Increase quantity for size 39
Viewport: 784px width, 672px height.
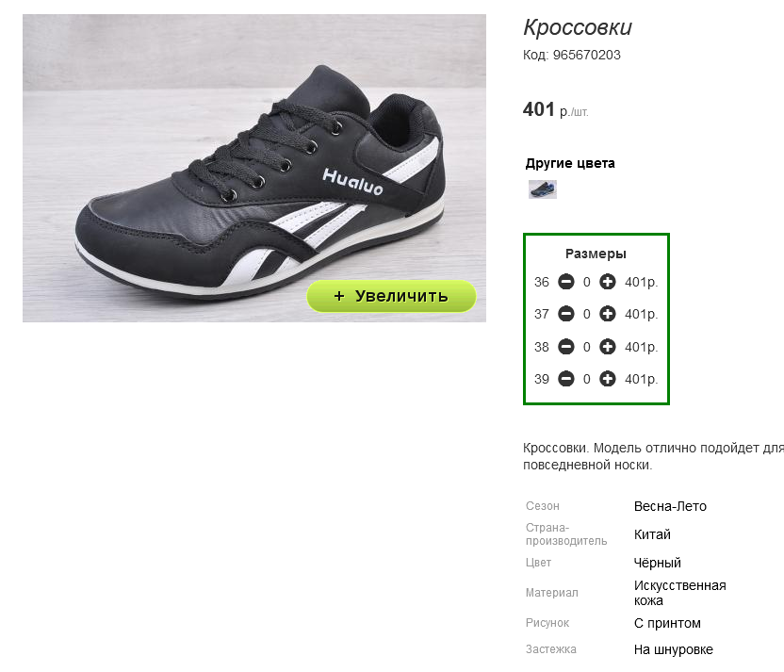(x=608, y=379)
